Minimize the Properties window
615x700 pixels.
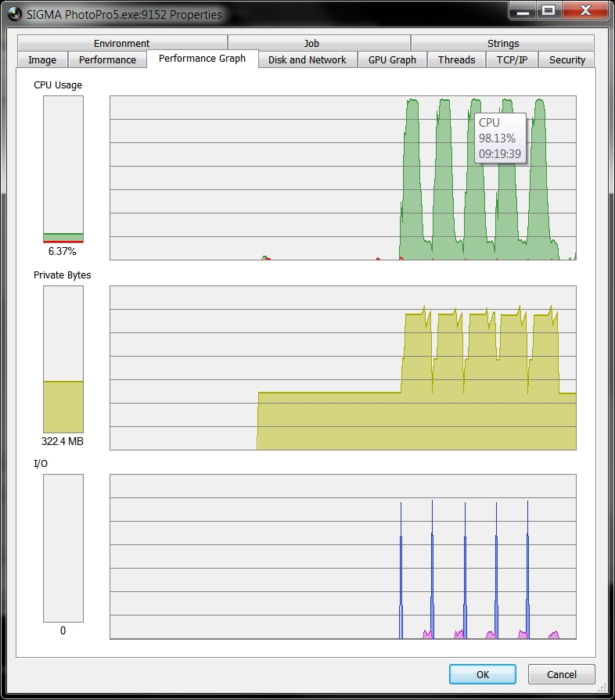coord(523,11)
